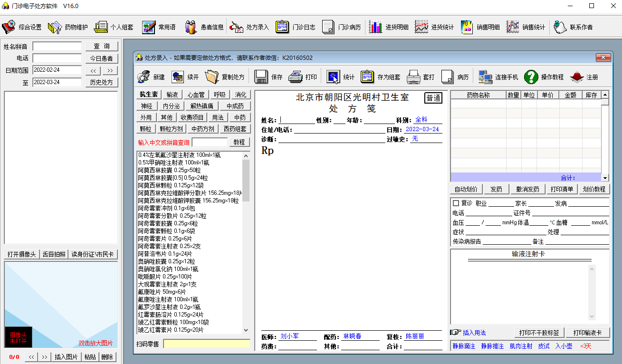Open 患者信息 patient information
The height and width of the screenshot is (364, 622).
204,27
